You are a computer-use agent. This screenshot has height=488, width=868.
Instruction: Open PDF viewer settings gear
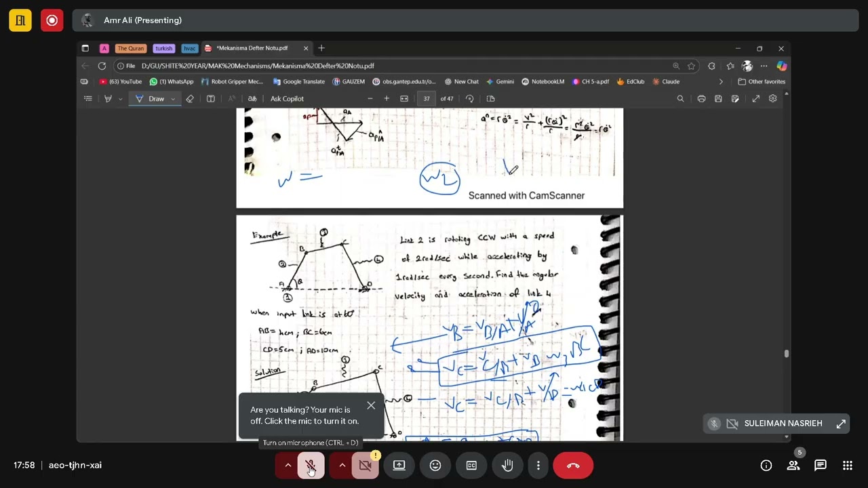click(x=773, y=99)
